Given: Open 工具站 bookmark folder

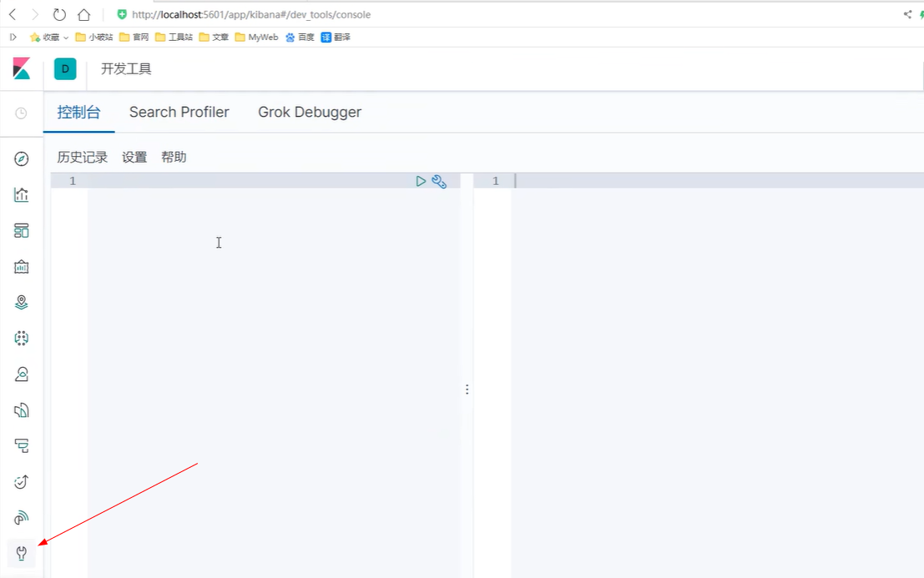Looking at the screenshot, I should (x=174, y=37).
